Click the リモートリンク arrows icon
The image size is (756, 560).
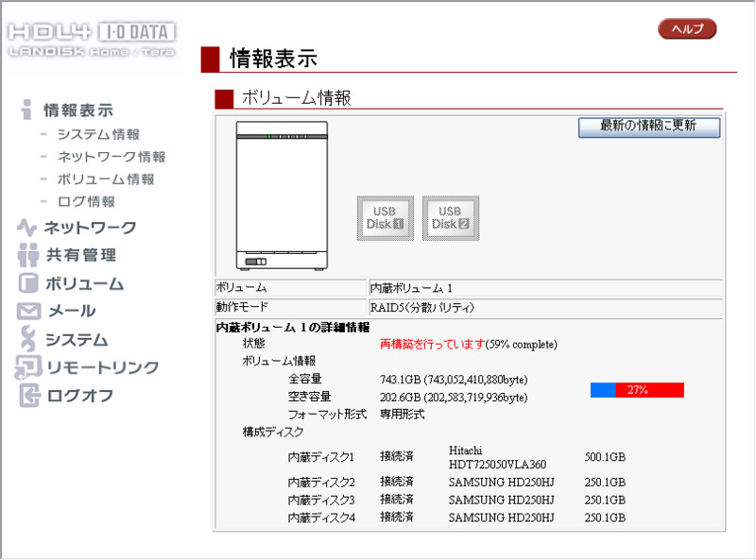tap(28, 367)
